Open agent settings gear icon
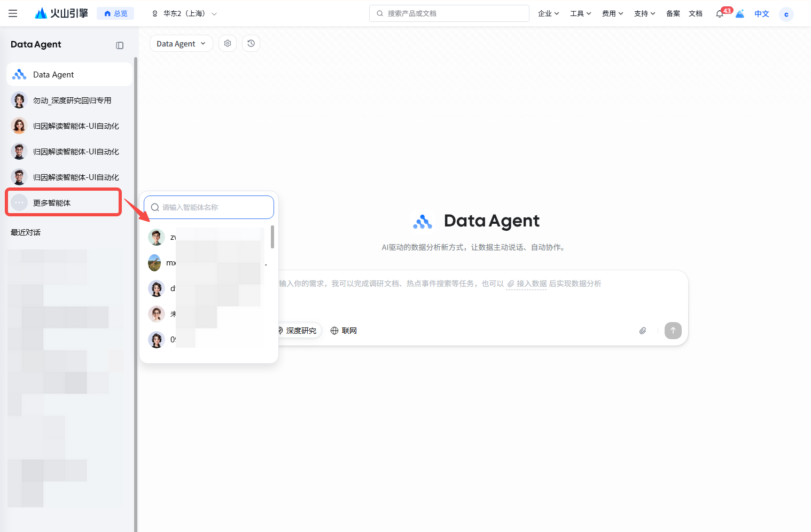This screenshot has width=811, height=532. (228, 43)
